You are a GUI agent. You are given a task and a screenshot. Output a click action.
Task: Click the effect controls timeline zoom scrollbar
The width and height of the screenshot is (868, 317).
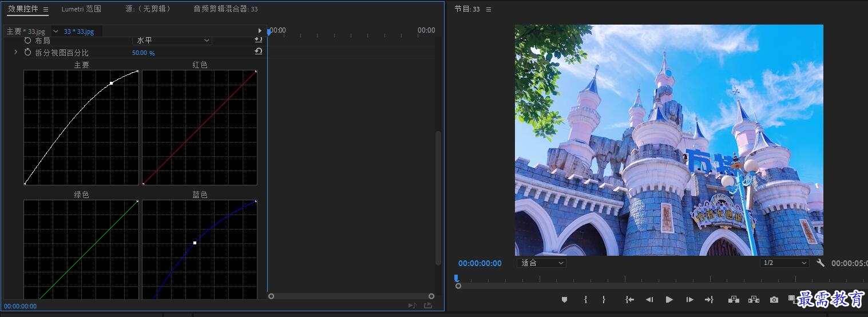click(351, 296)
